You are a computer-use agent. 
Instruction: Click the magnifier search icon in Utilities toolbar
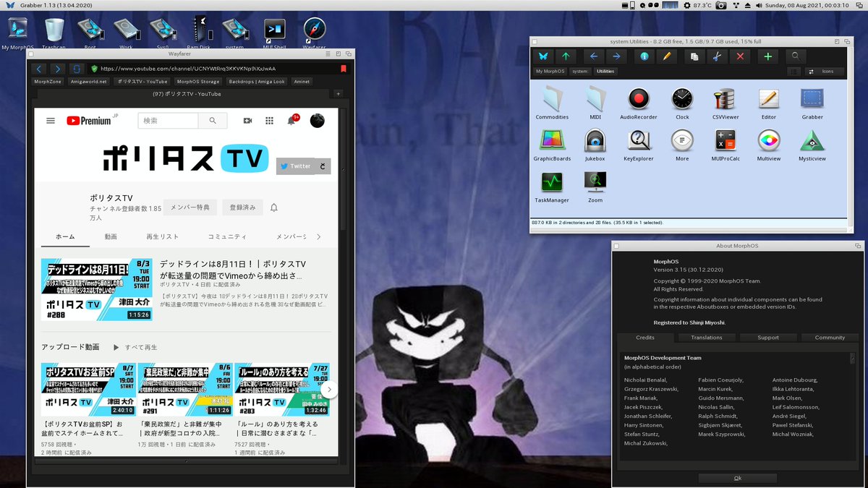point(796,56)
